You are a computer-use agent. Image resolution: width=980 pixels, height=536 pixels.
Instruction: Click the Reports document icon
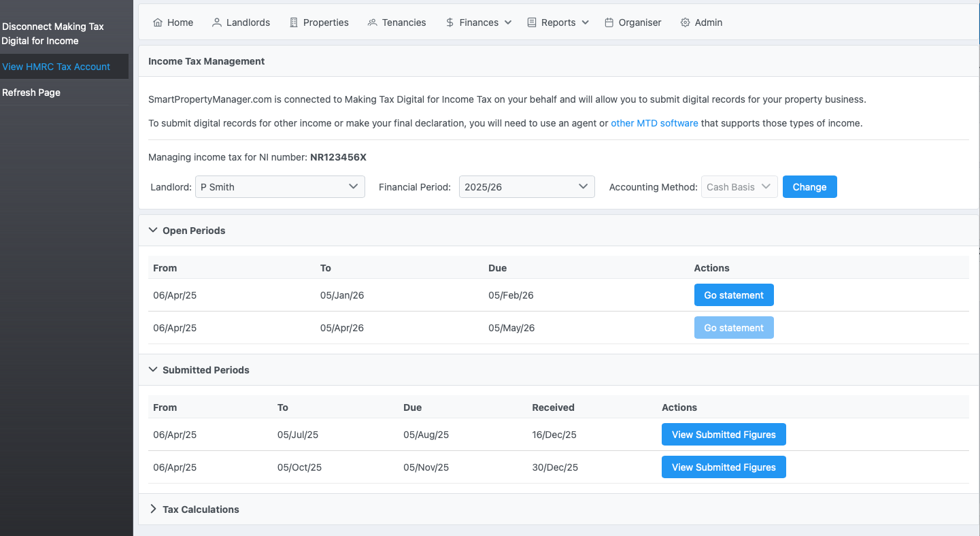(x=532, y=22)
